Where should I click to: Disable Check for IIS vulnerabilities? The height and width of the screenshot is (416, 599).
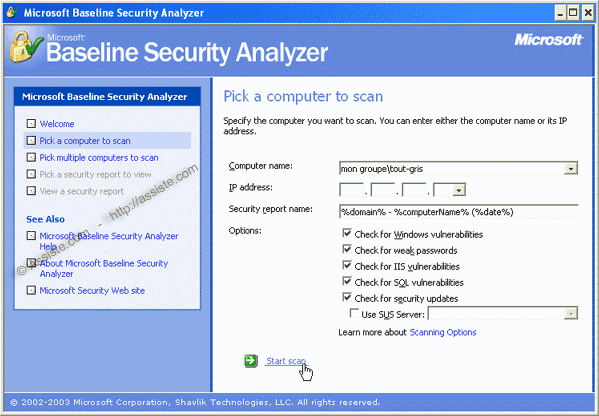[x=347, y=265]
